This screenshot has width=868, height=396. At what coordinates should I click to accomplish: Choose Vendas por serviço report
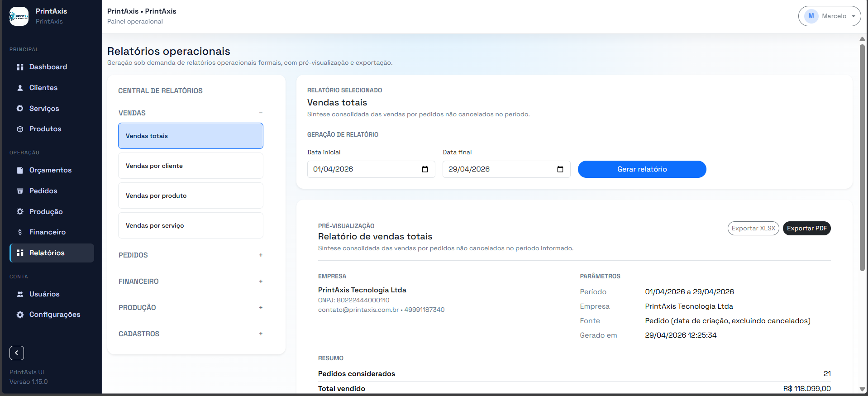click(x=191, y=225)
